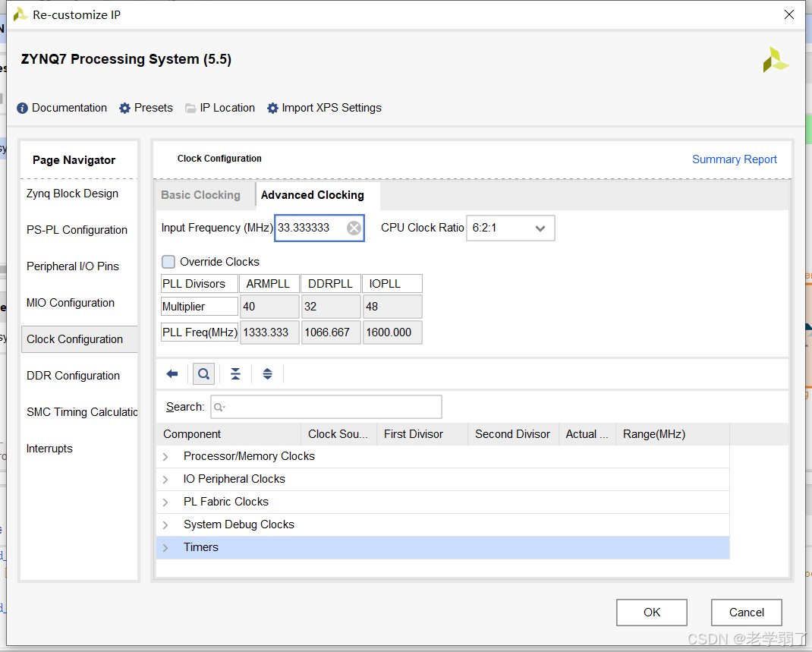Click the Component column header

228,434
